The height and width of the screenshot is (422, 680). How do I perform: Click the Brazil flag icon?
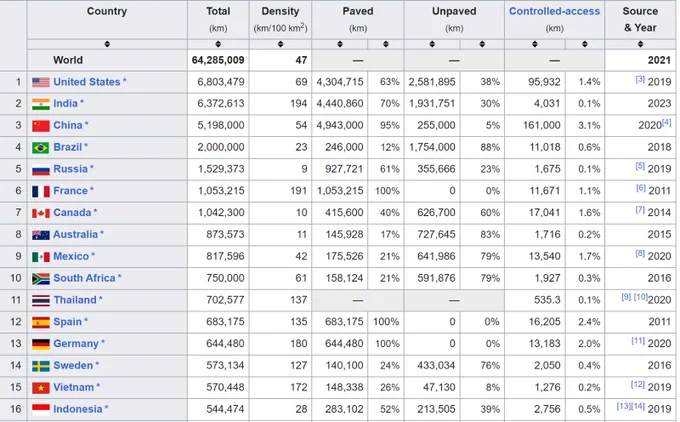(41, 147)
